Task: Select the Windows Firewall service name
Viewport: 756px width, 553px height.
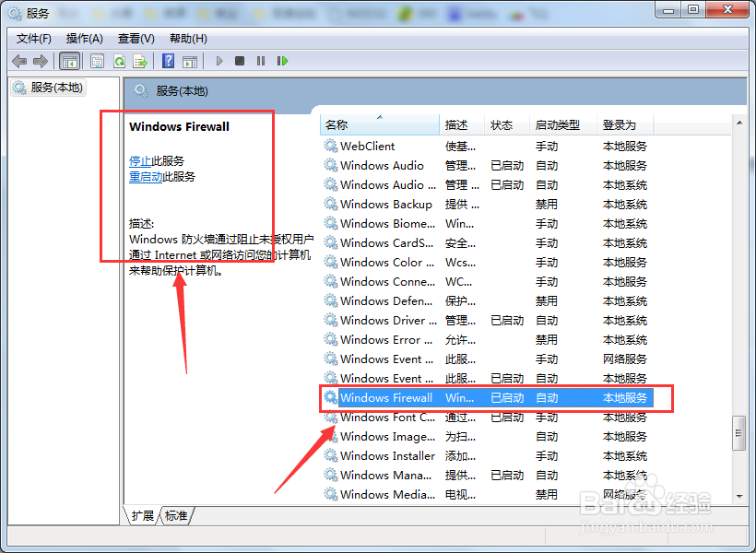Action: tap(386, 398)
